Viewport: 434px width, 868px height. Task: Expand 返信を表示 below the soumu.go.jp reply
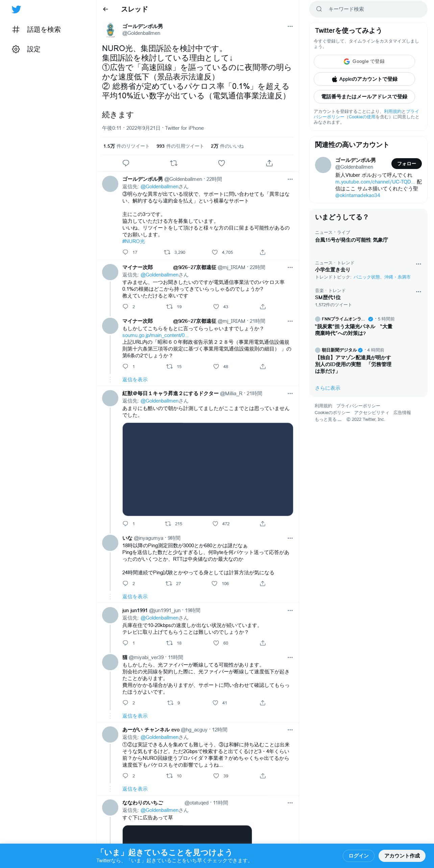[135, 380]
